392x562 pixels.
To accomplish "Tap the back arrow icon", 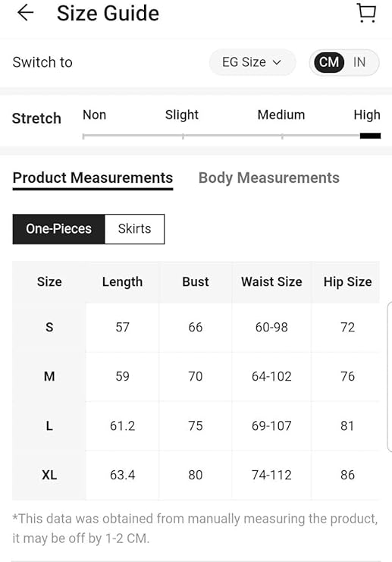I will (26, 13).
